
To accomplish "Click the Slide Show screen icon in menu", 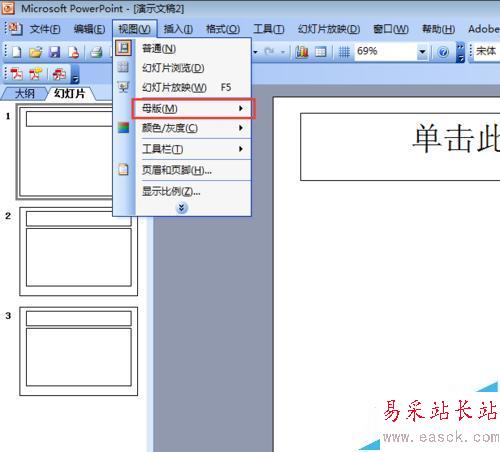I will point(123,87).
